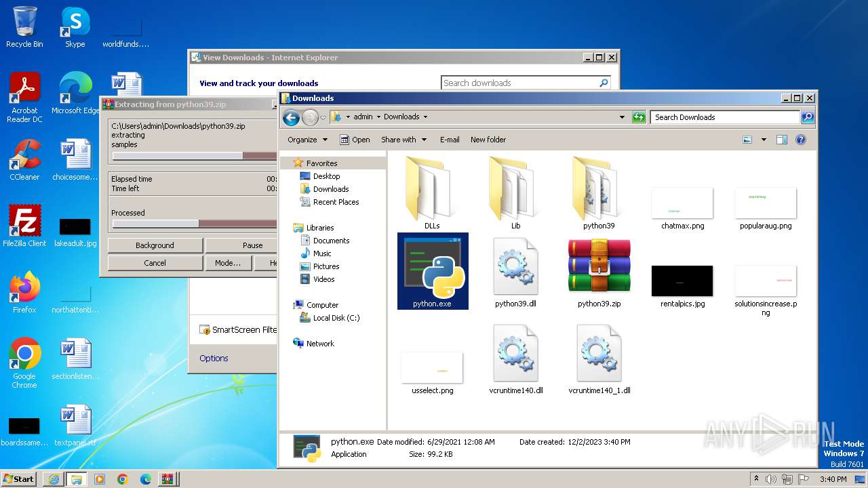The image size is (868, 488).
Task: Select the DLLs folder
Action: 432,193
